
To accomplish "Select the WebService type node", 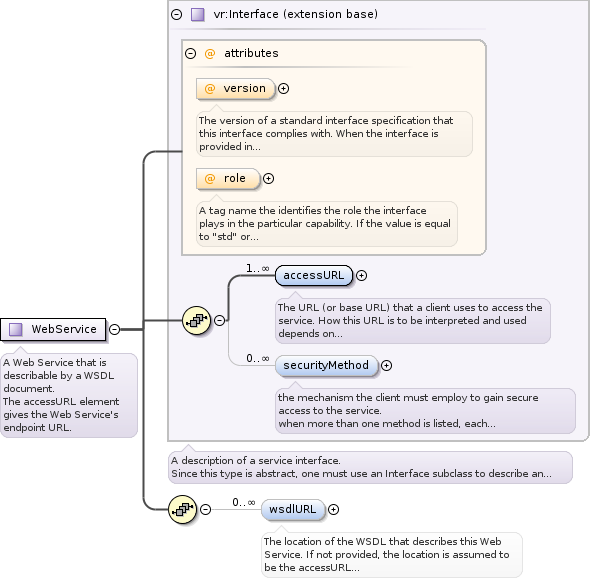I will coord(53,330).
